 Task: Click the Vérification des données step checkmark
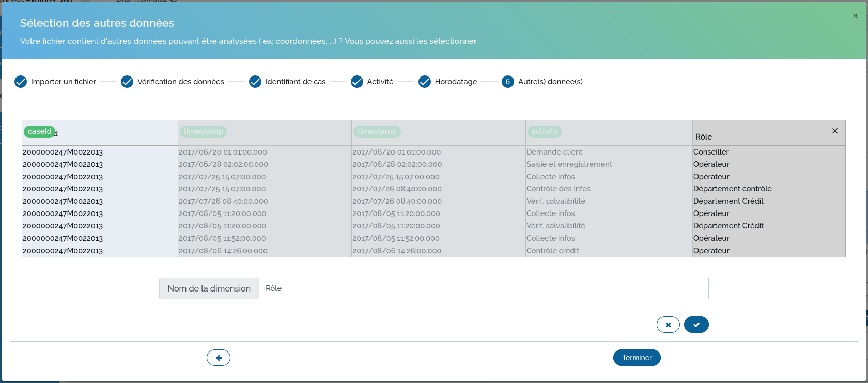coord(127,82)
